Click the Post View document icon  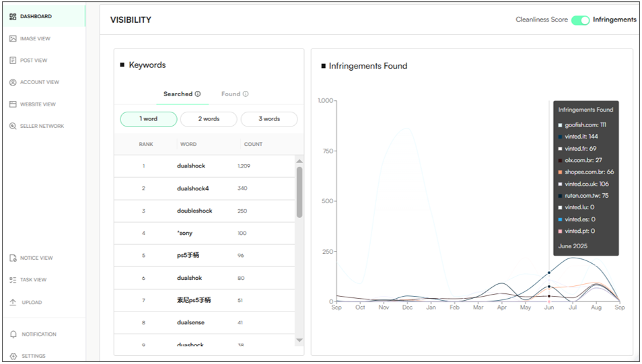point(13,60)
